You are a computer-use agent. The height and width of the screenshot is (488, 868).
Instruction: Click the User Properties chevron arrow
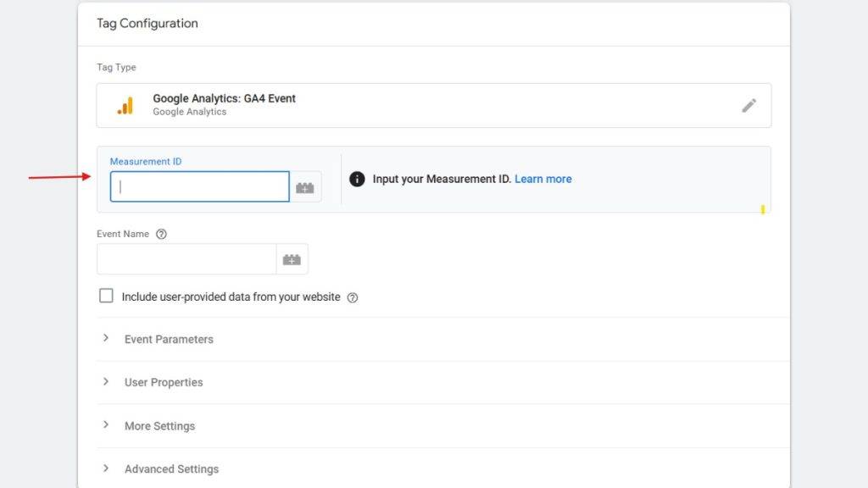tap(106, 382)
